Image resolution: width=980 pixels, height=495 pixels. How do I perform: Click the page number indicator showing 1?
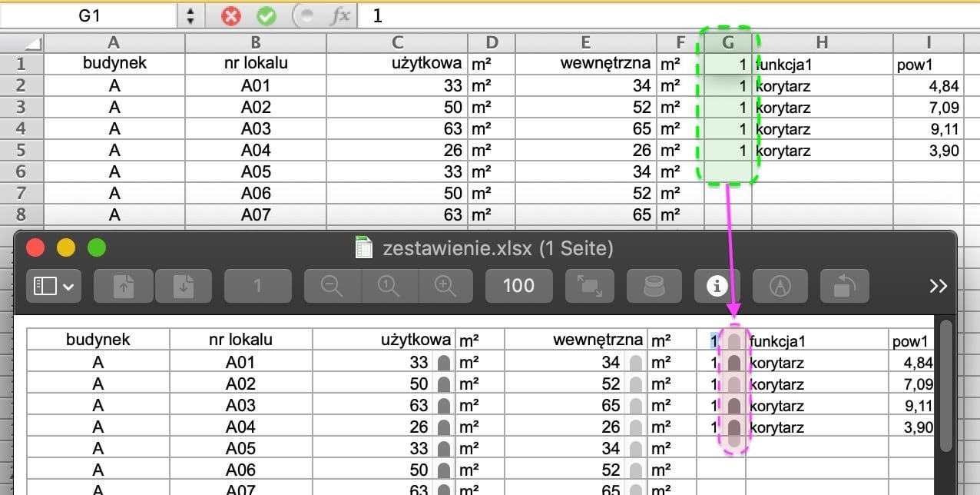click(257, 286)
